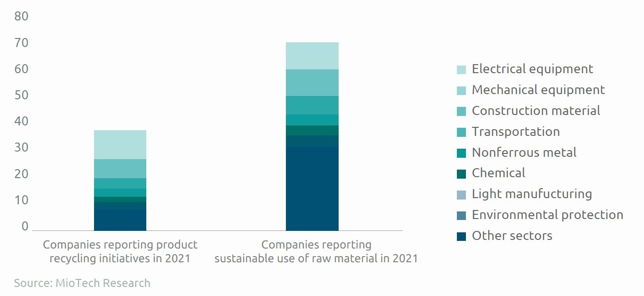Image resolution: width=644 pixels, height=296 pixels.
Task: Click the Nonferrous metal legend swatch
Action: click(x=461, y=153)
